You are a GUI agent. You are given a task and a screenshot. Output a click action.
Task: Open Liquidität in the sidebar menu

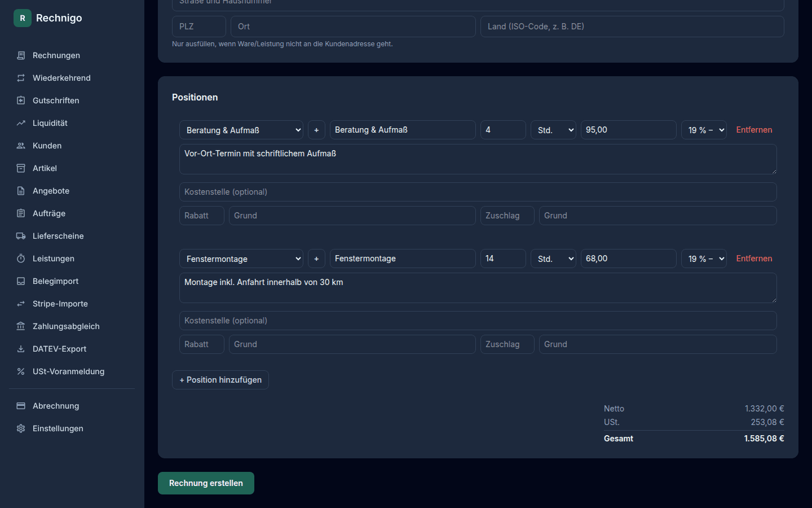pos(72,123)
